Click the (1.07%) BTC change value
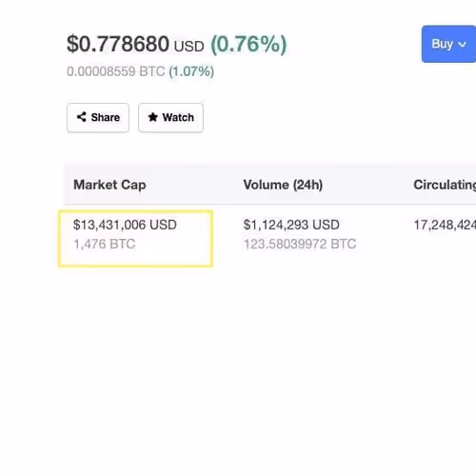 [x=191, y=71]
